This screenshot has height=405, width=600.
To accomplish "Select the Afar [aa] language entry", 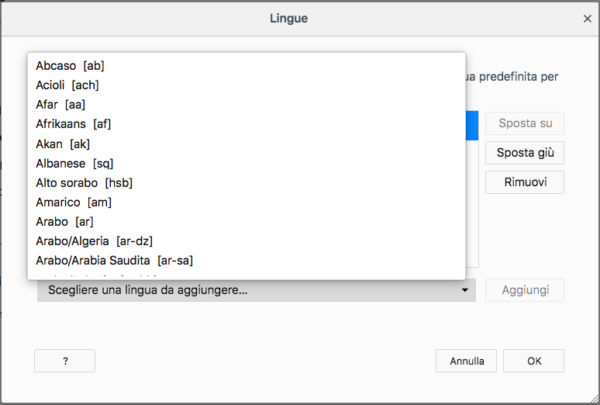I will pyautogui.click(x=60, y=105).
